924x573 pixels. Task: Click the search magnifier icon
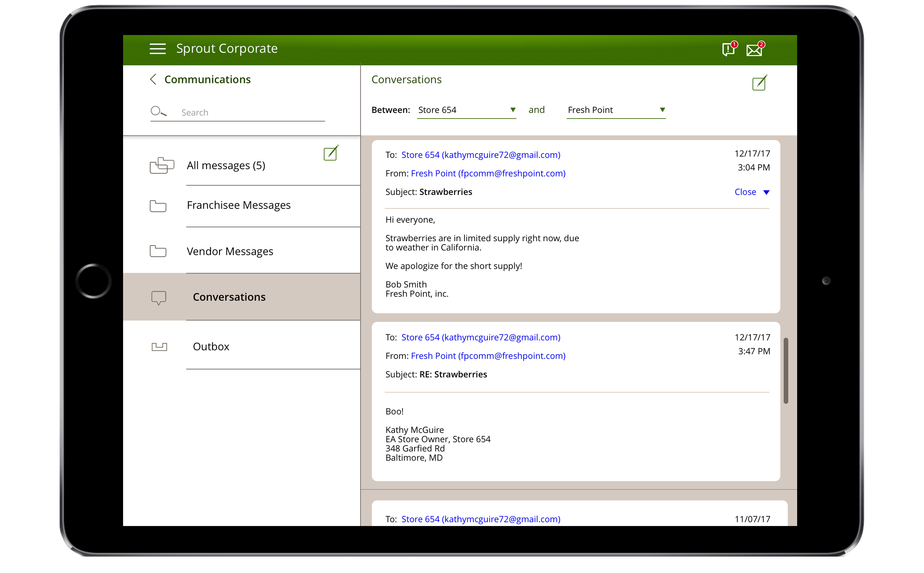coord(158,111)
